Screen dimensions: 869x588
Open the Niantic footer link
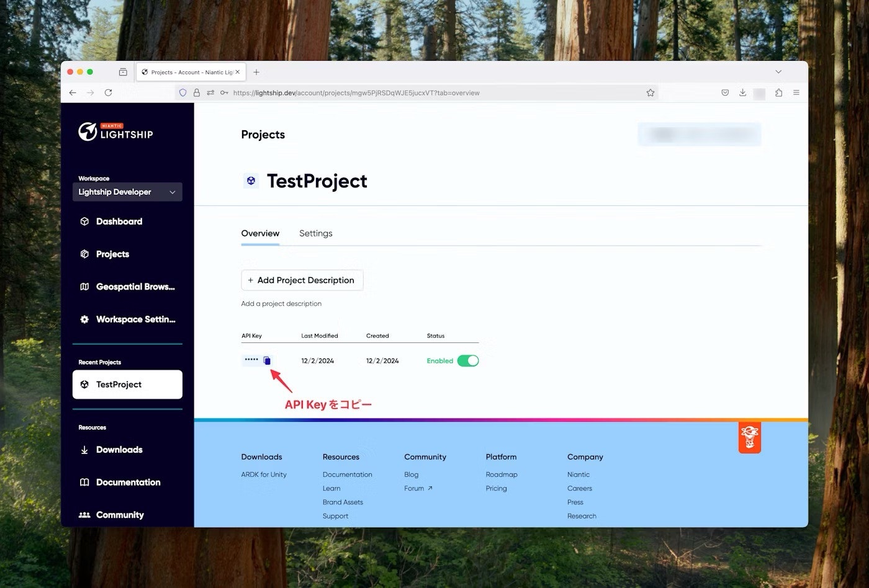579,474
